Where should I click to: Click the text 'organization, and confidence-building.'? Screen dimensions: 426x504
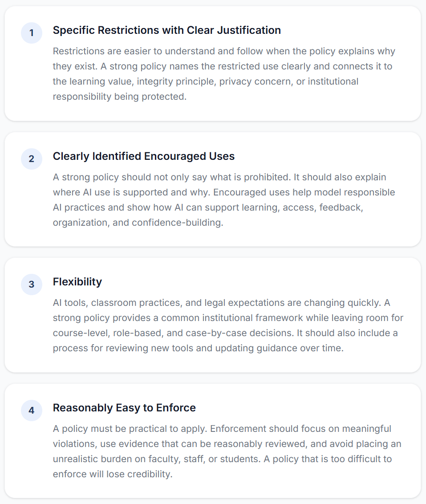pyautogui.click(x=138, y=223)
